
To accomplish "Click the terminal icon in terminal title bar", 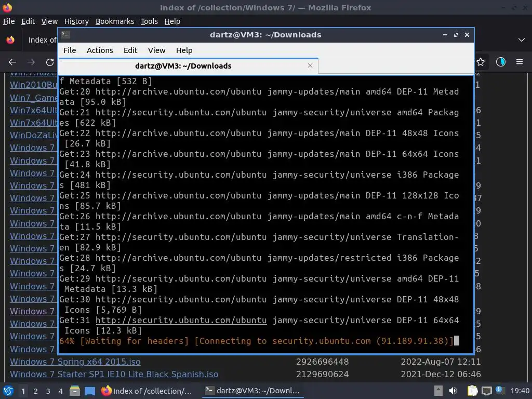I will pos(65,34).
